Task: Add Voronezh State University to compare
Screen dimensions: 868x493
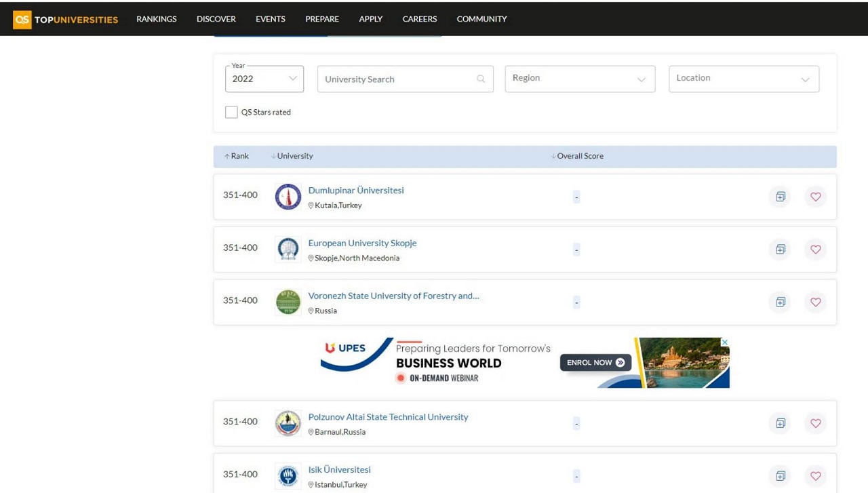Action: pos(781,302)
